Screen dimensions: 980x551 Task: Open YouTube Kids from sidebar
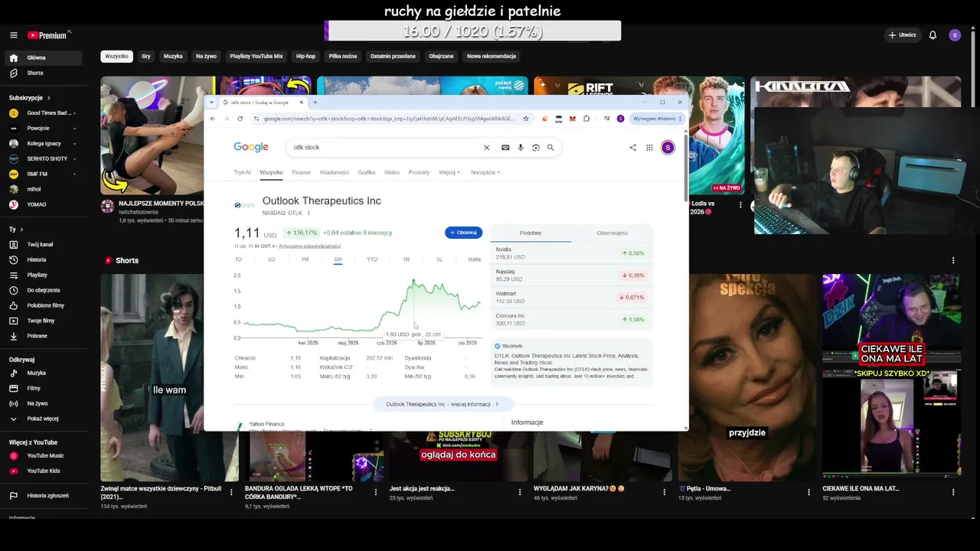[44, 471]
